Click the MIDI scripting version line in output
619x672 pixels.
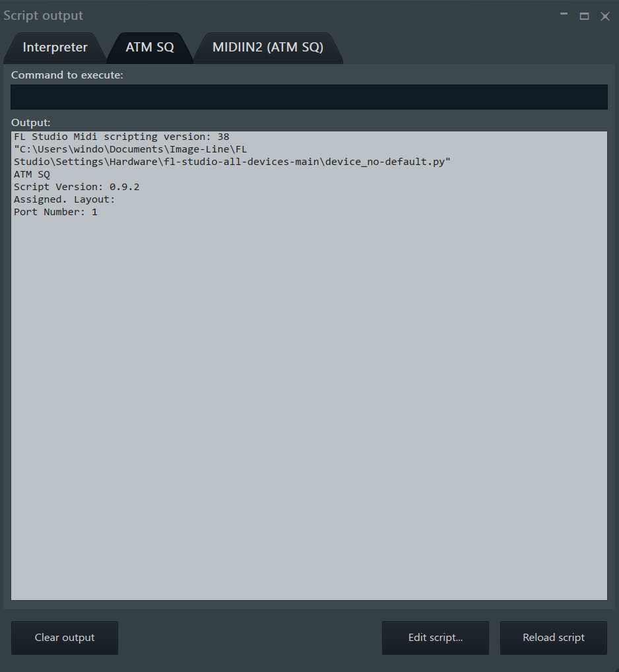point(121,137)
